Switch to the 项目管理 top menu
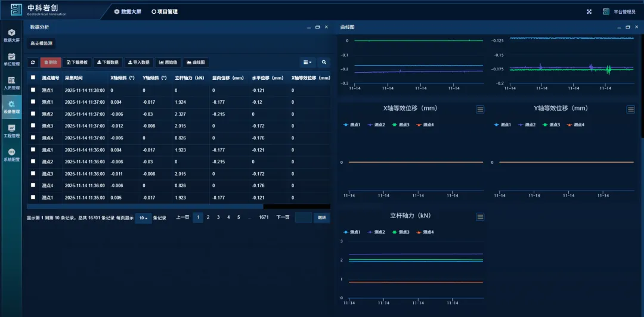The image size is (644, 317). 165,11
